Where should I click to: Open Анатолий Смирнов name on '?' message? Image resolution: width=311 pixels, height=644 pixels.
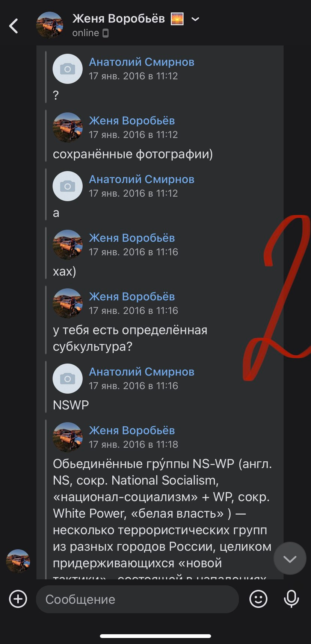142,62
